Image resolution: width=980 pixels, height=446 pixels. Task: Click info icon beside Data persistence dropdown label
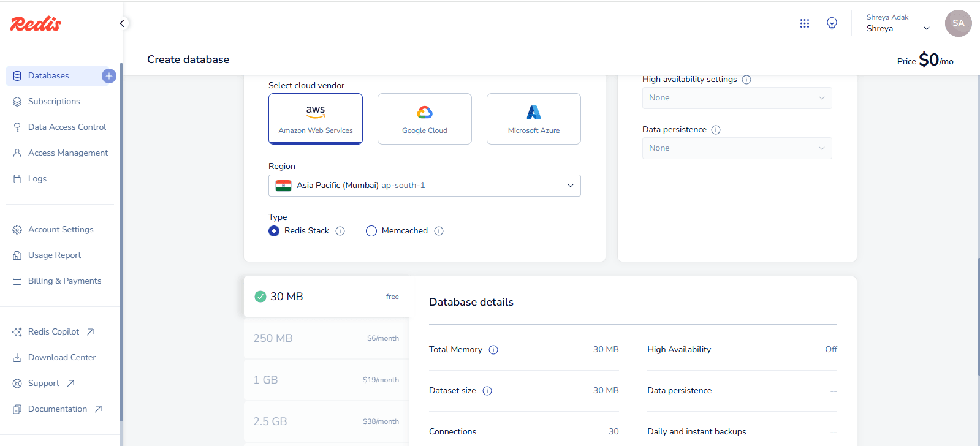point(716,130)
